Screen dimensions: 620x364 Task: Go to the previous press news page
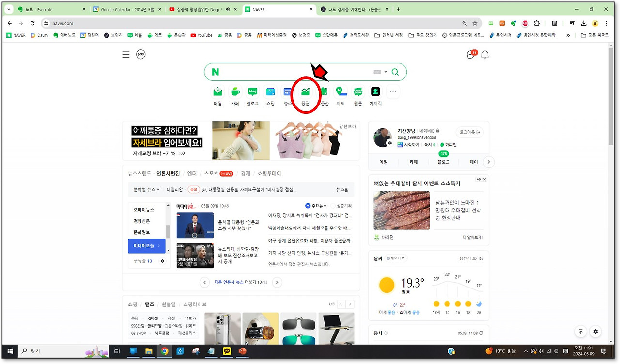[205, 282]
